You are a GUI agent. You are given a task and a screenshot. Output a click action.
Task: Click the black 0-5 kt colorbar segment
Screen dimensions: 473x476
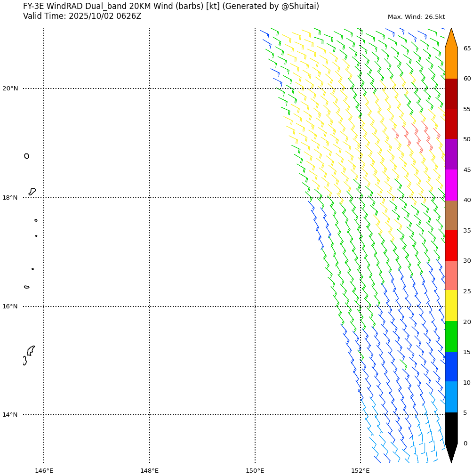click(x=451, y=427)
